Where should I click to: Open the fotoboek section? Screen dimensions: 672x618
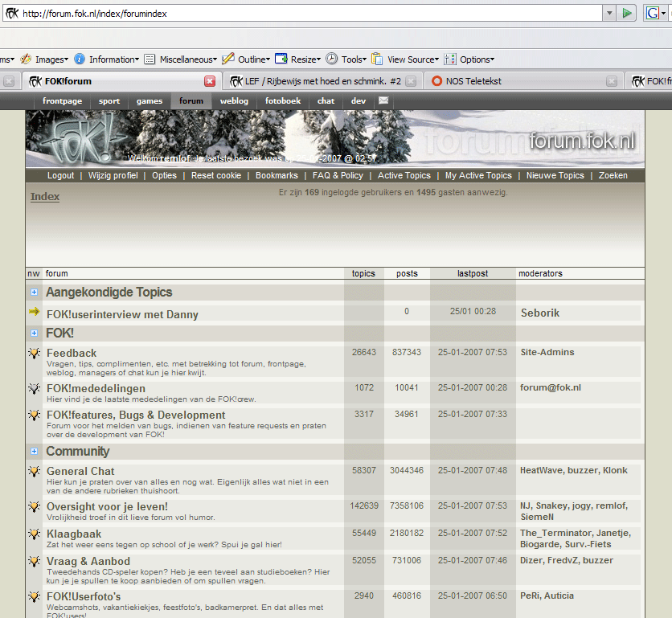pyautogui.click(x=283, y=101)
